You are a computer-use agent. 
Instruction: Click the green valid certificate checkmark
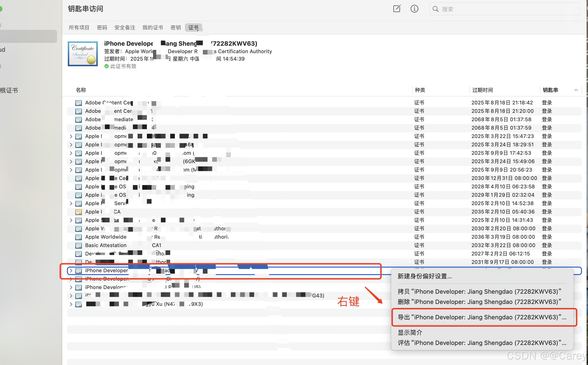click(107, 66)
